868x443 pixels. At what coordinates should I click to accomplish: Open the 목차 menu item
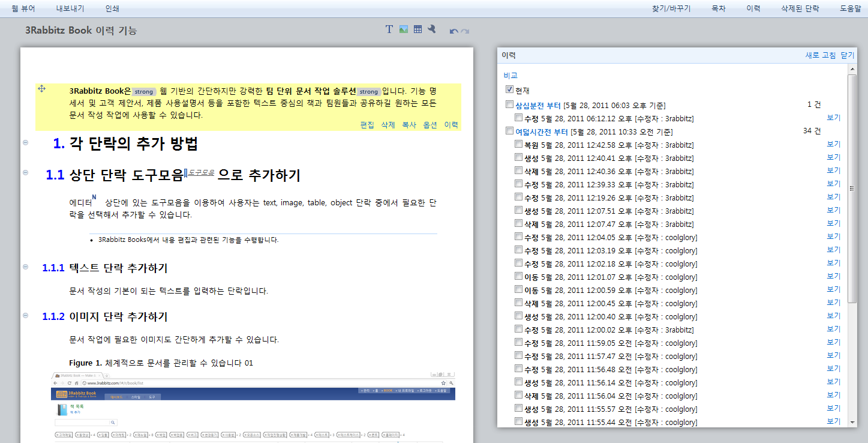tap(719, 8)
